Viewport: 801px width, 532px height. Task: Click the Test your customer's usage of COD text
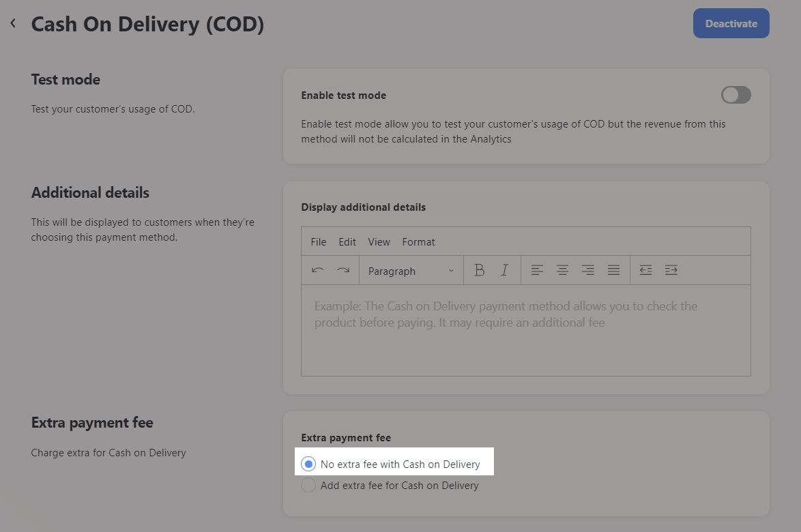(113, 108)
